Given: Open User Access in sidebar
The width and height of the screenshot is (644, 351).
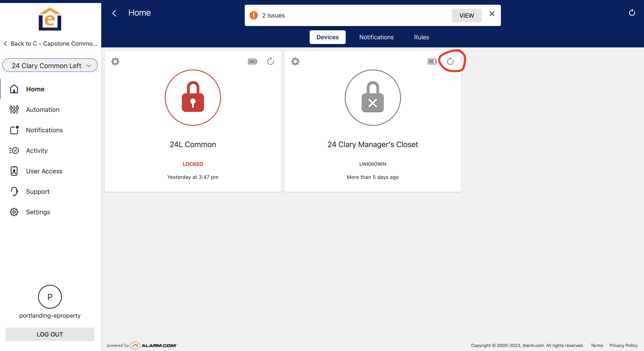Looking at the screenshot, I should click(44, 171).
